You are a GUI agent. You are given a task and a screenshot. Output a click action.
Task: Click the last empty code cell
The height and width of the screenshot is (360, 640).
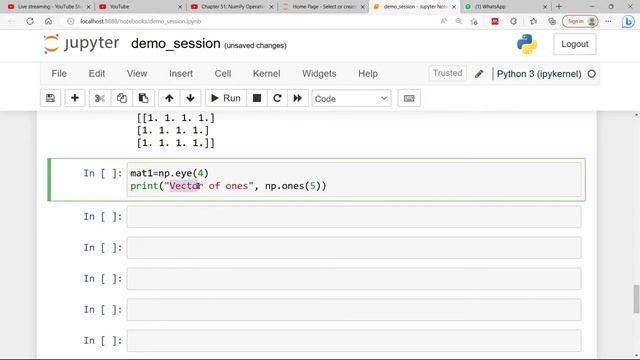354,341
